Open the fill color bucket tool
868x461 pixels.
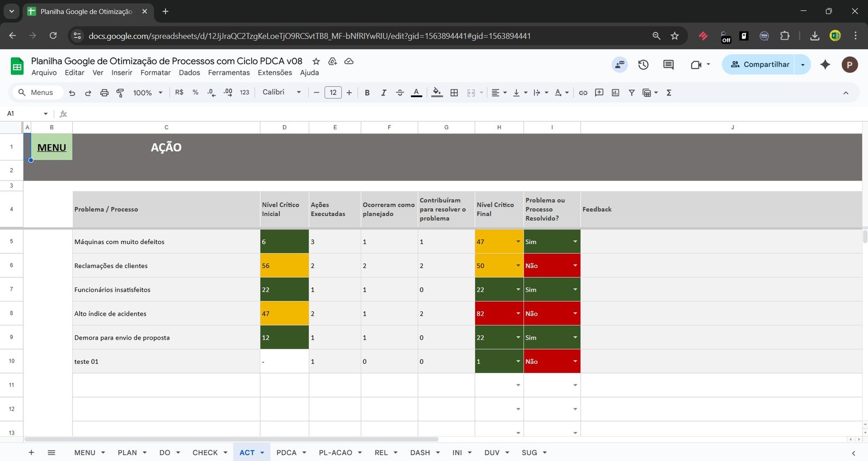pos(437,93)
